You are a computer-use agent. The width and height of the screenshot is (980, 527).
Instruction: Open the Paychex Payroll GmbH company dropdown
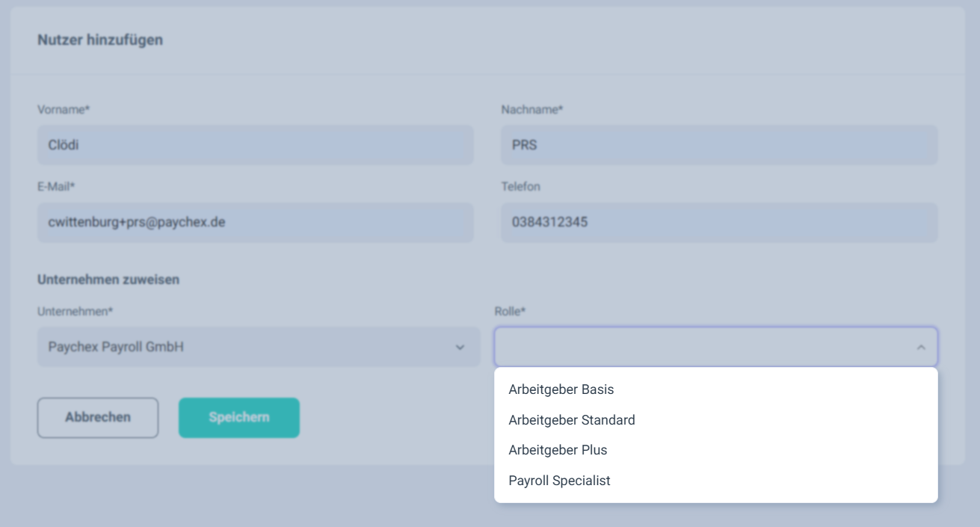click(x=247, y=347)
